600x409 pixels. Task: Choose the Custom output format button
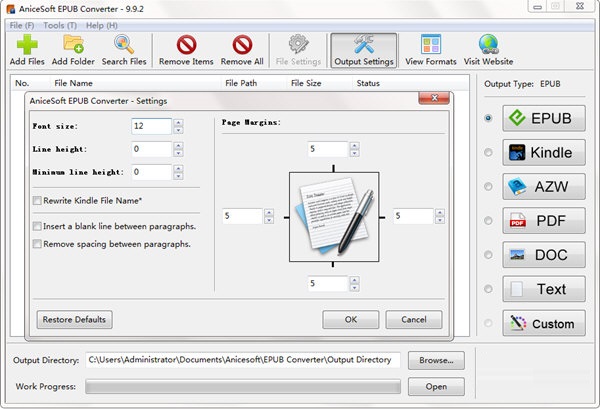tap(544, 323)
